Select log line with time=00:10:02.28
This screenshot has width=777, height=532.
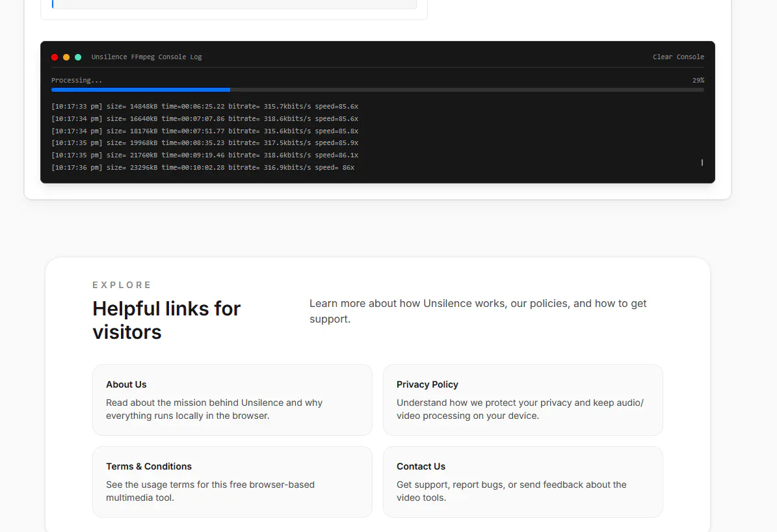pyautogui.click(x=203, y=168)
